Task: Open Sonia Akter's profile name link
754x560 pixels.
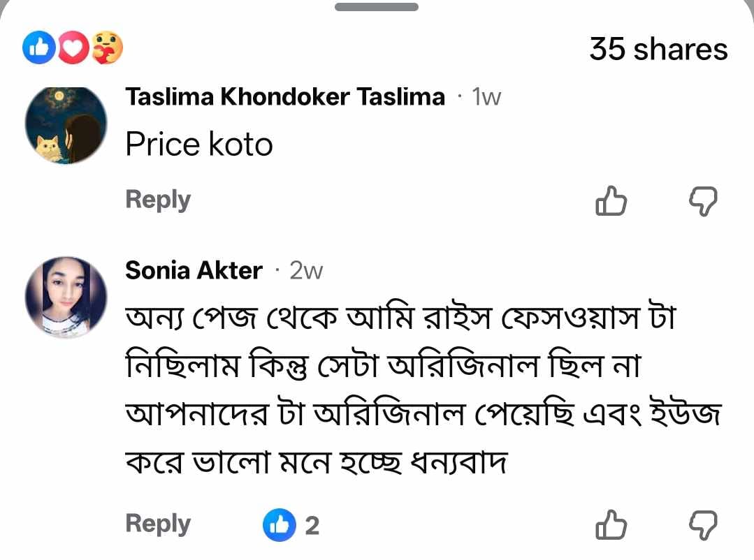Action: [194, 270]
